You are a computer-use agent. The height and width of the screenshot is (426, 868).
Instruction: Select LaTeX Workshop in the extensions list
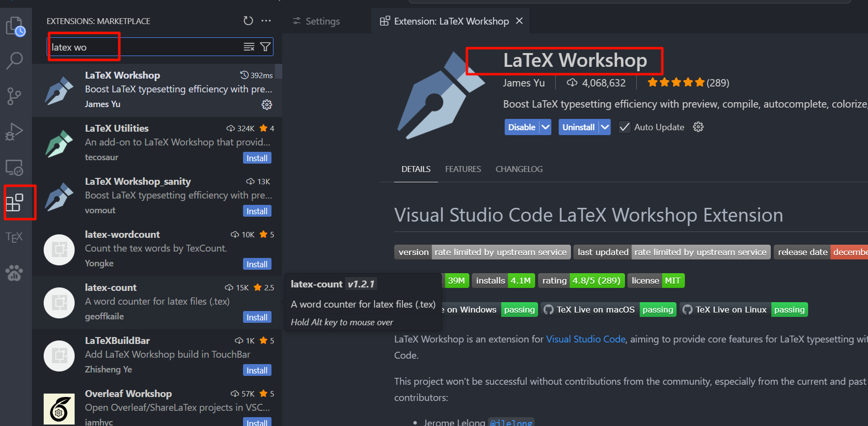157,90
